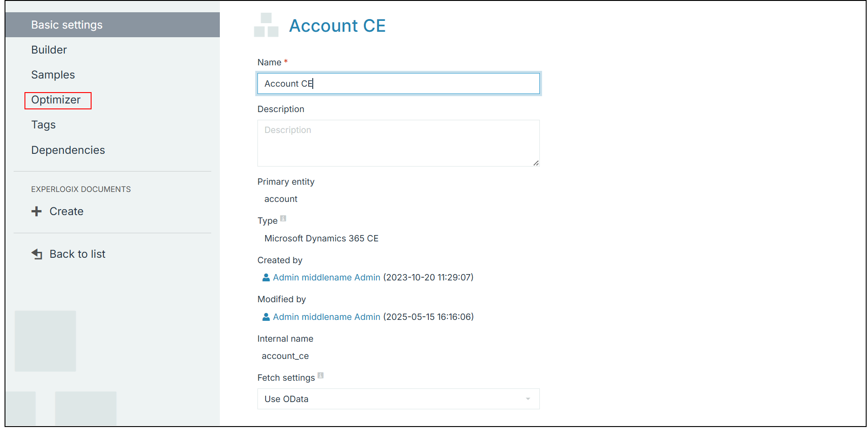Click the info icon next to Type

click(283, 218)
